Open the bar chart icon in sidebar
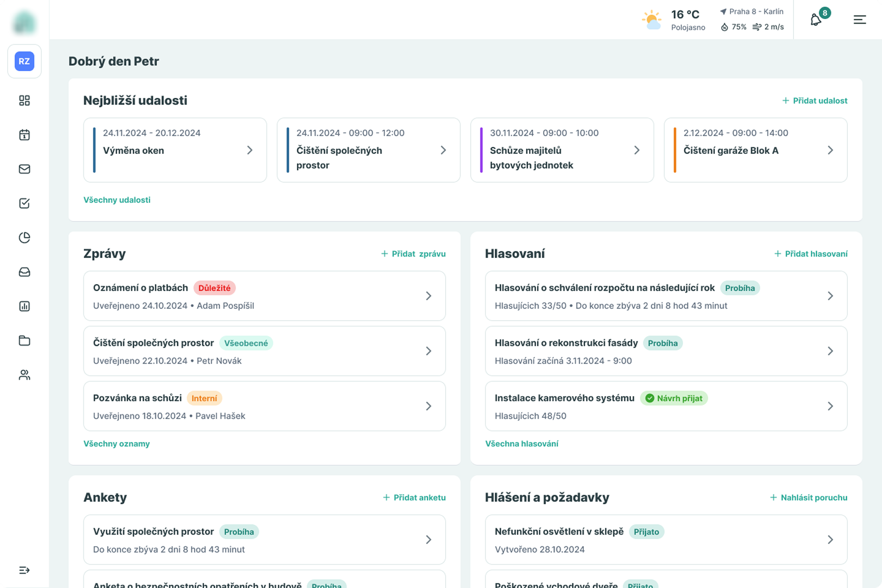This screenshot has height=588, width=882. pyautogui.click(x=24, y=306)
